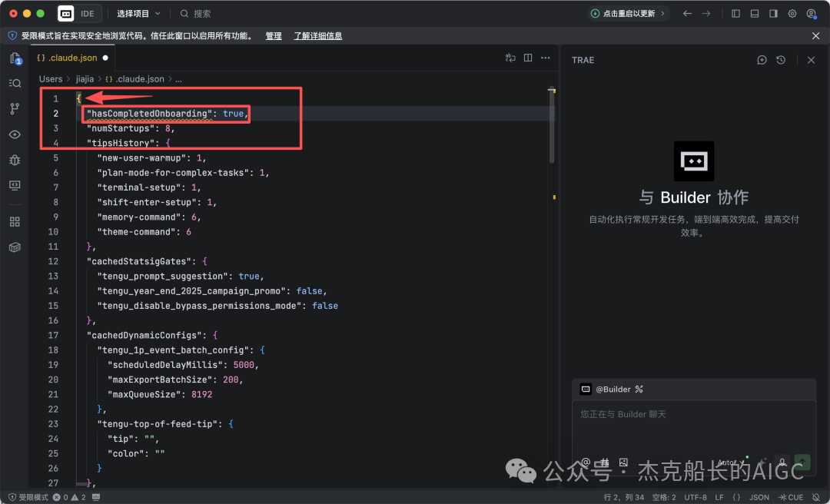Viewport: 830px width, 504px height.
Task: Open the Remote Explorer monitor icon
Action: click(x=15, y=185)
